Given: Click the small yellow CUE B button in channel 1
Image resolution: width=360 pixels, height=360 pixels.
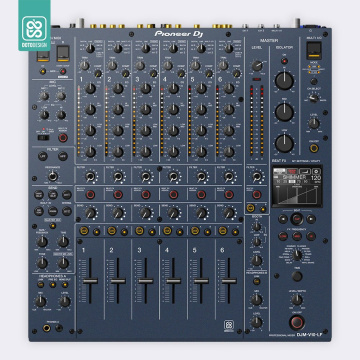Looking at the screenshot, I should (x=96, y=232).
